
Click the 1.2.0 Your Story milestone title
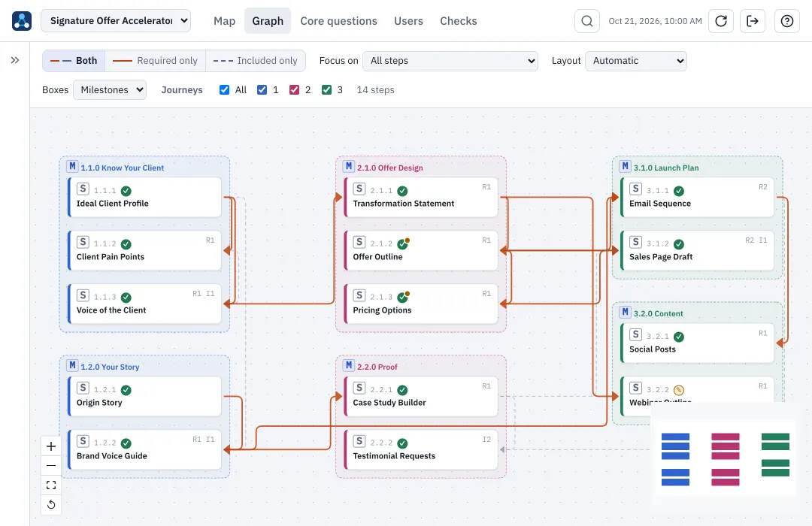[110, 367]
